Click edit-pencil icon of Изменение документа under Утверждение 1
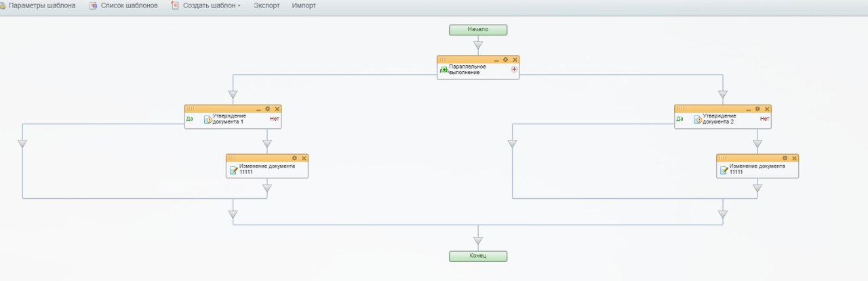The image size is (868, 281). click(234, 169)
